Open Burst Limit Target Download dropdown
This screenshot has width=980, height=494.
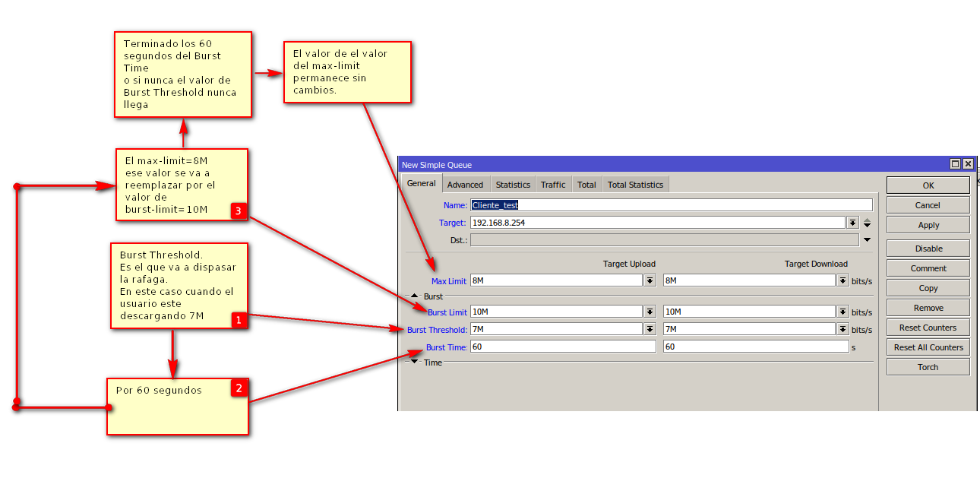pos(842,312)
